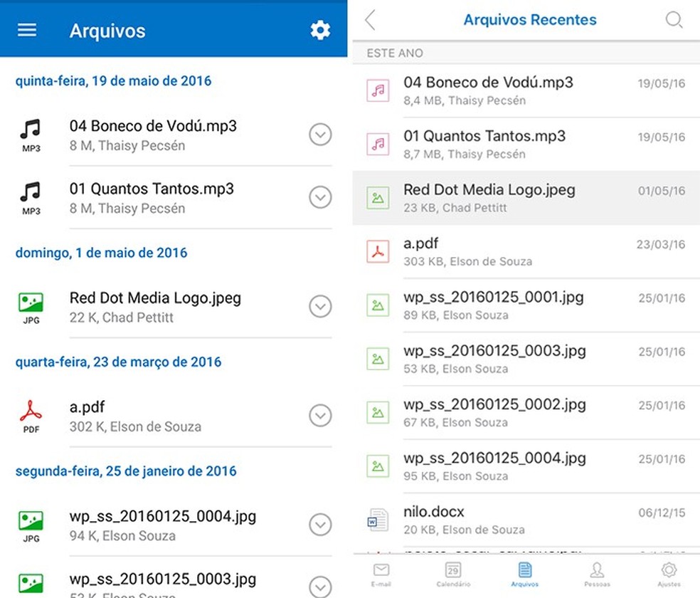Click the Word icon beside nilo.docx
Screen dimensions: 700x598
point(378,518)
